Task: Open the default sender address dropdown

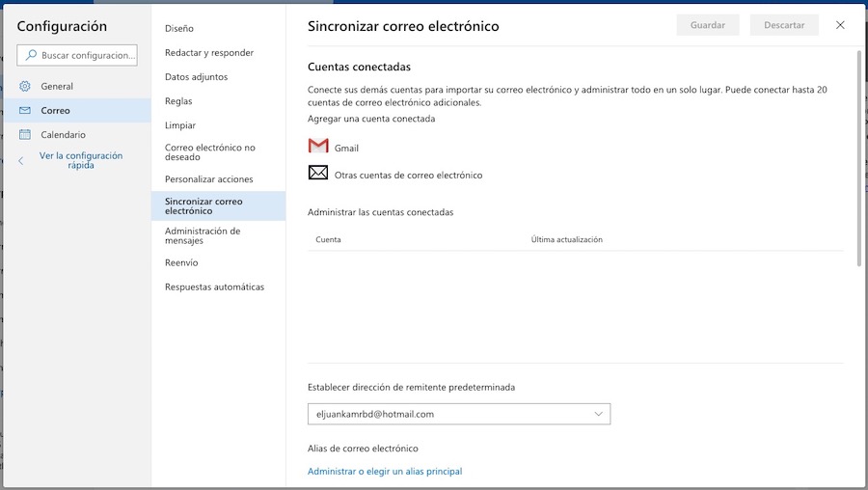Action: 598,414
